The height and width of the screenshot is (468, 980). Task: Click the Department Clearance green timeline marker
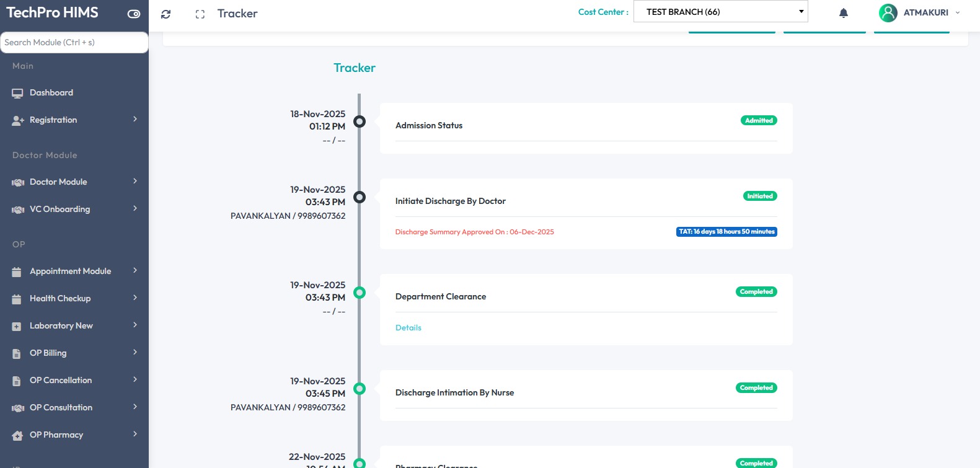360,293
